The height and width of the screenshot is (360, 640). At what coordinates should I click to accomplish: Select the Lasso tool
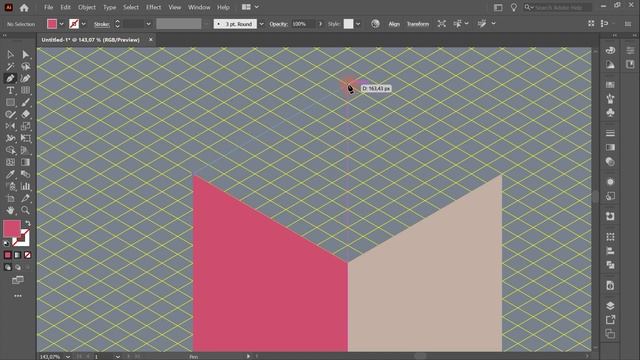pos(25,66)
